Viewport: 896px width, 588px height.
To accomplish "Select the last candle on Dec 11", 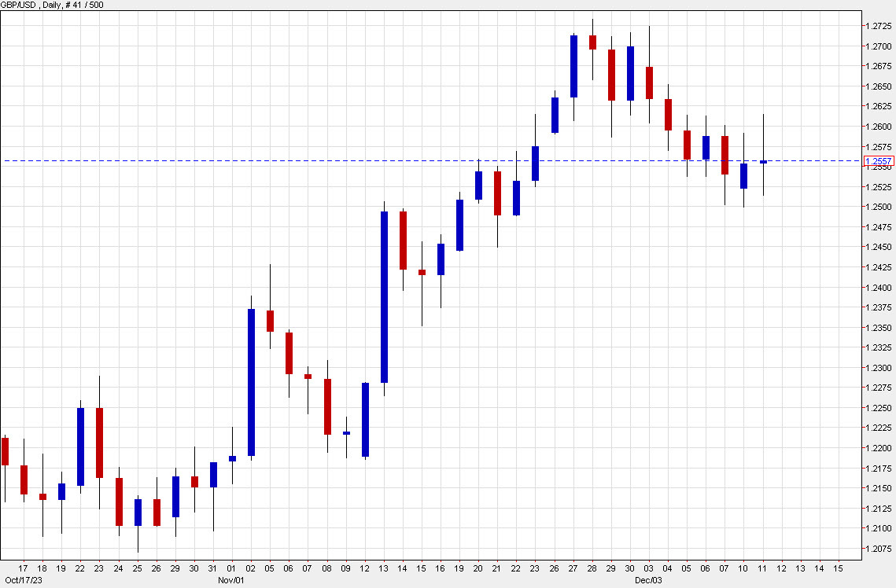I will [x=763, y=161].
